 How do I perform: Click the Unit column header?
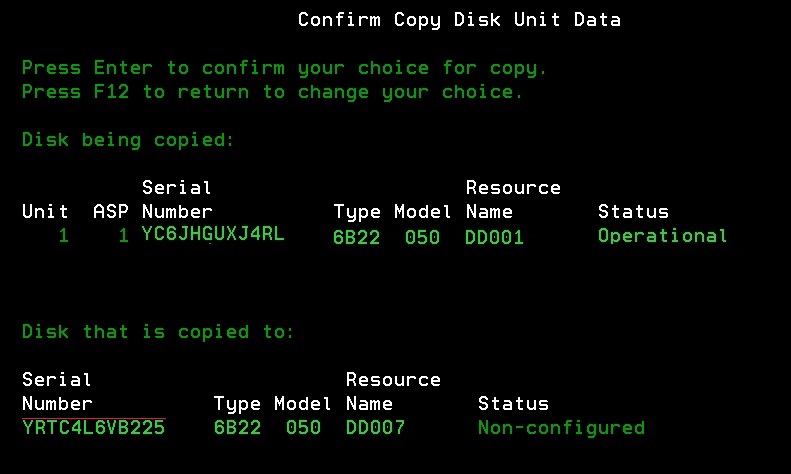pyautogui.click(x=45, y=212)
